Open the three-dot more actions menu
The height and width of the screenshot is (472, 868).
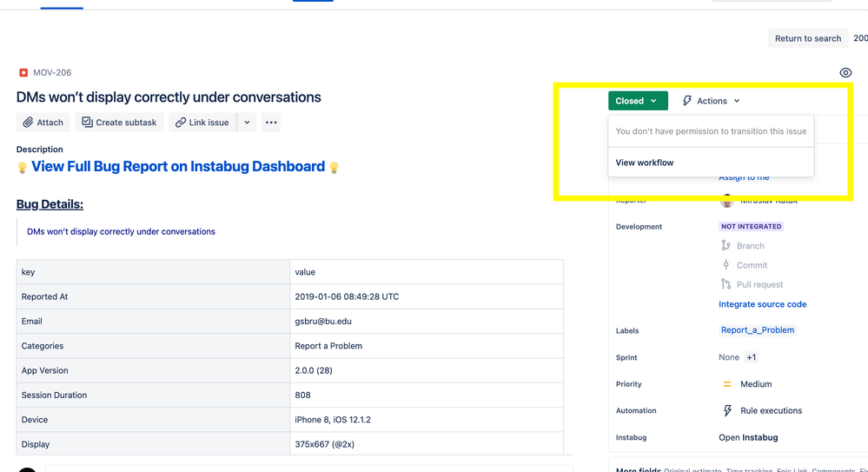coord(271,123)
